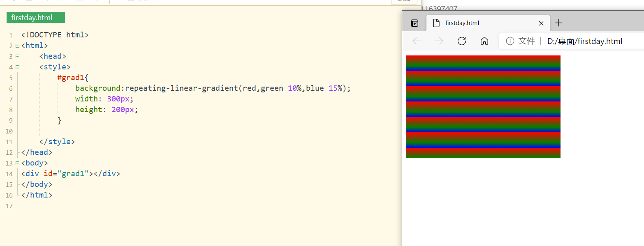
Task: Open the tab actions menu icon in browser
Action: [x=415, y=23]
